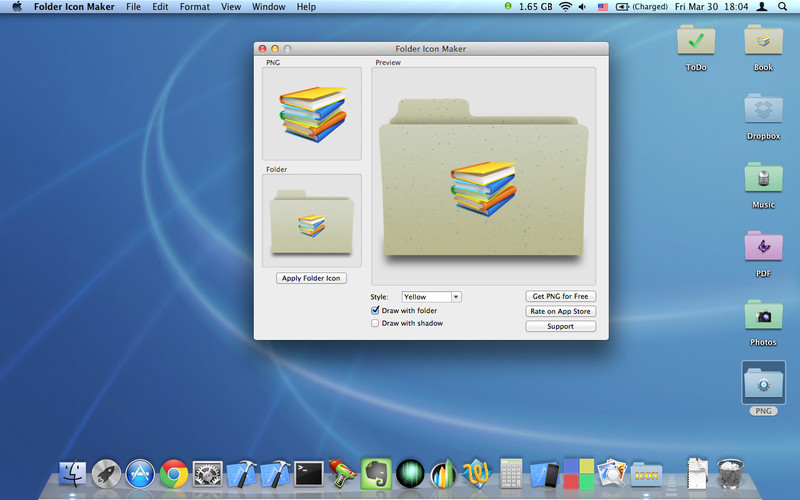Open the Help menu
This screenshot has height=500, width=800.
click(306, 7)
